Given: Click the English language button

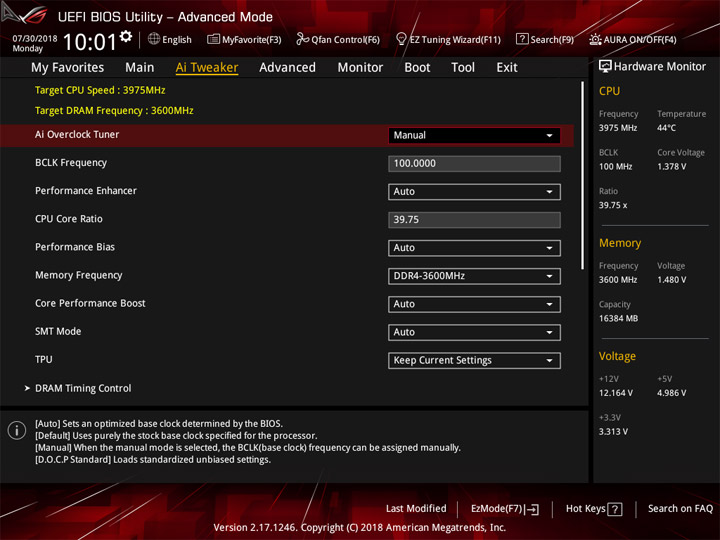Looking at the screenshot, I should [177, 39].
